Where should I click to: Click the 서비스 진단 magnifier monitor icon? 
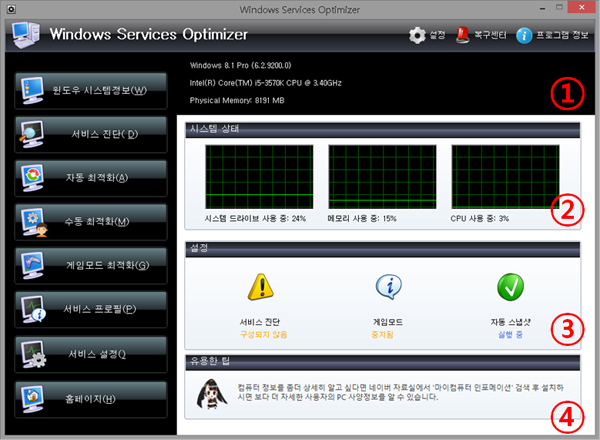(x=32, y=134)
